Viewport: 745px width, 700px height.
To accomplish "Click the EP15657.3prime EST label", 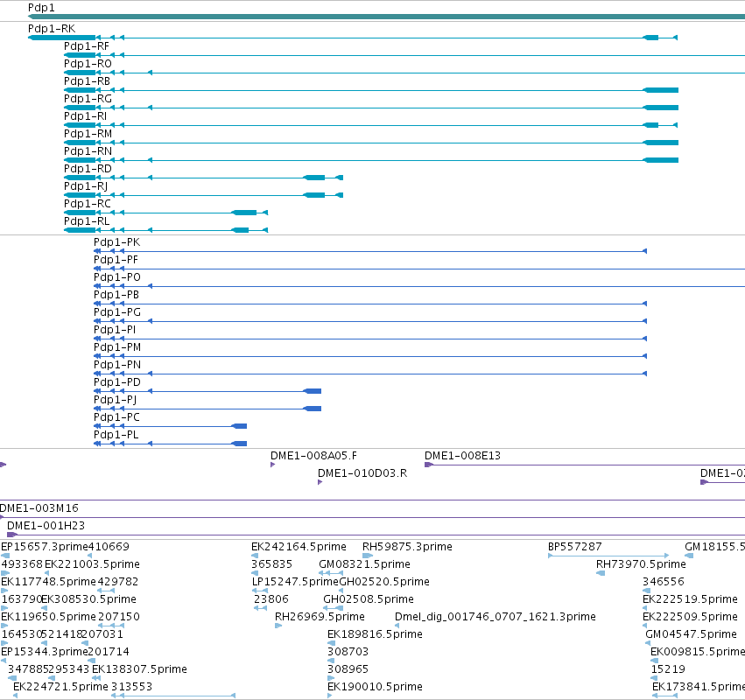I will (45, 547).
